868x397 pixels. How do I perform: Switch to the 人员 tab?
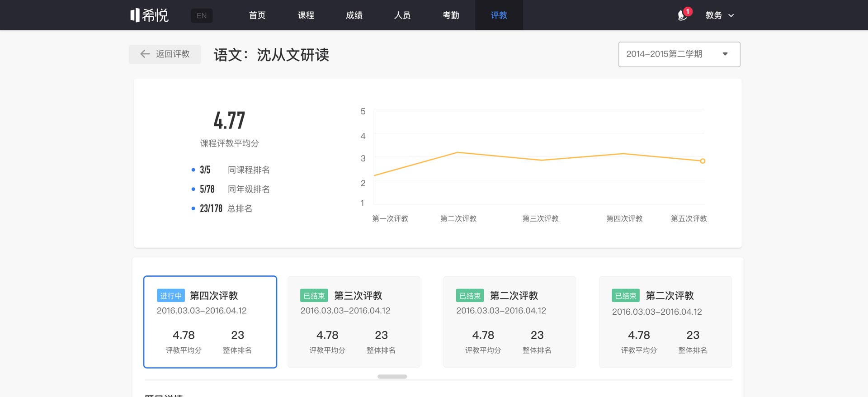coord(402,15)
